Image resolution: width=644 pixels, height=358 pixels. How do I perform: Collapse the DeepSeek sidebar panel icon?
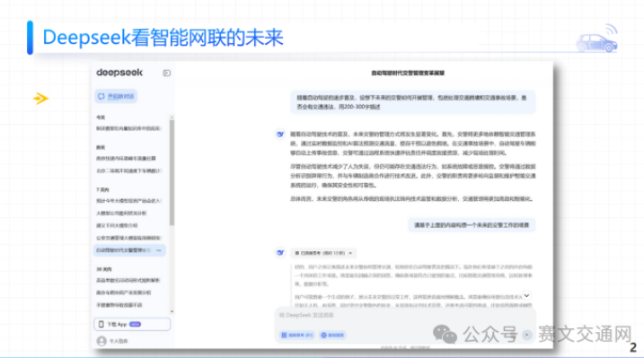(166, 73)
